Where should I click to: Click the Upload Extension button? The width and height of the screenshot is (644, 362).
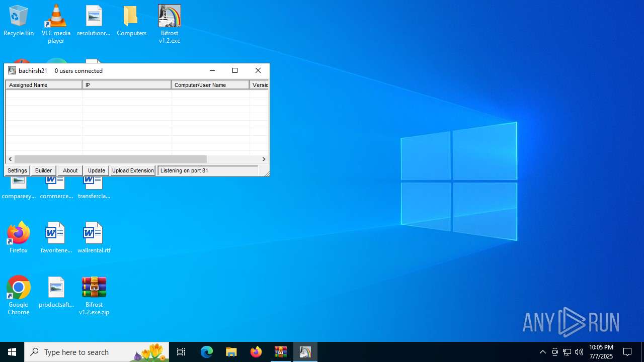click(133, 170)
